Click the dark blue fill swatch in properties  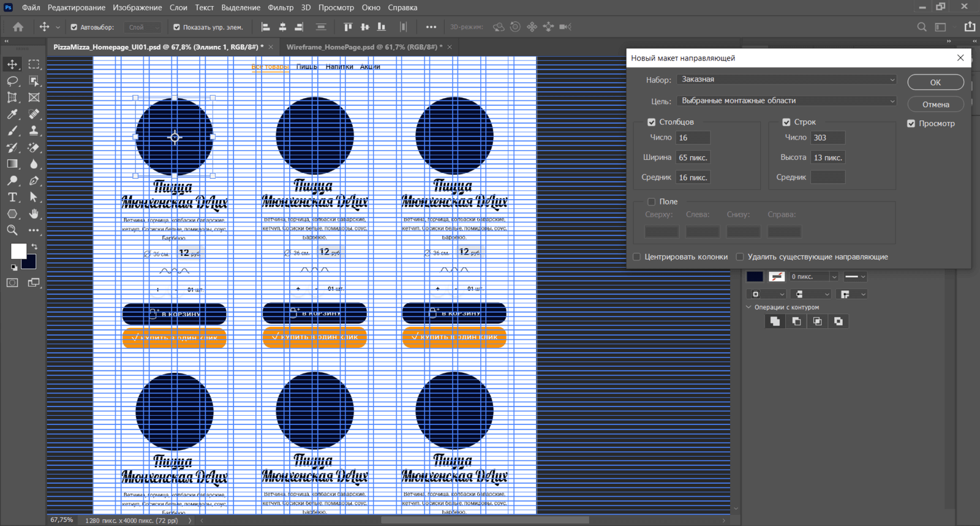(x=755, y=277)
